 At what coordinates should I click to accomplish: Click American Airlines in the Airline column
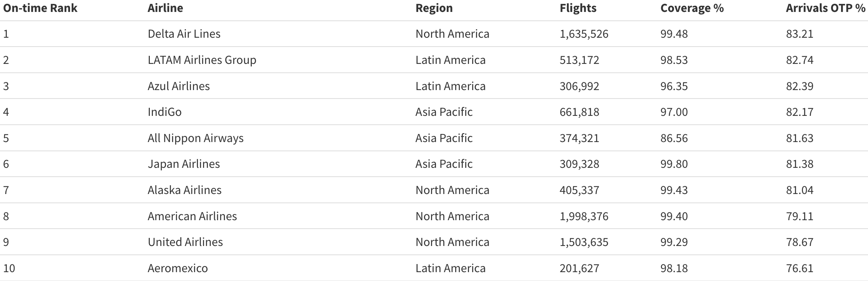[192, 216]
